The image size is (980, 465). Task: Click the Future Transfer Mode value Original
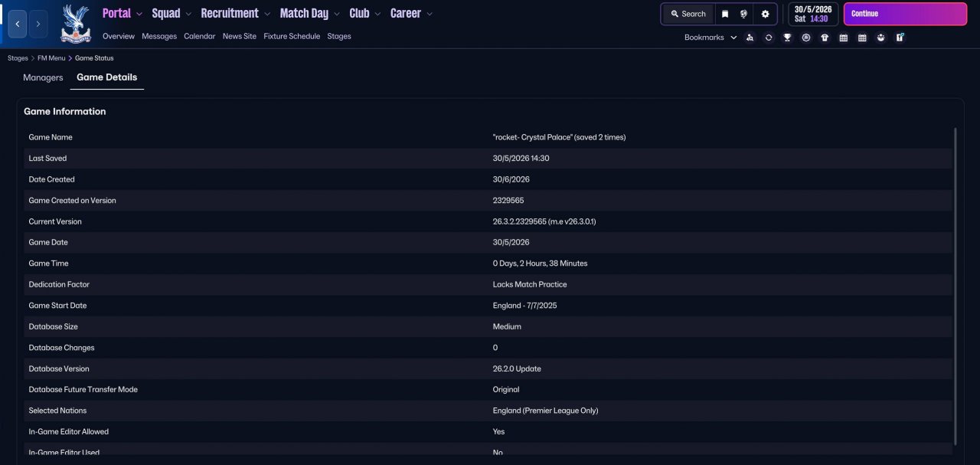coord(506,390)
